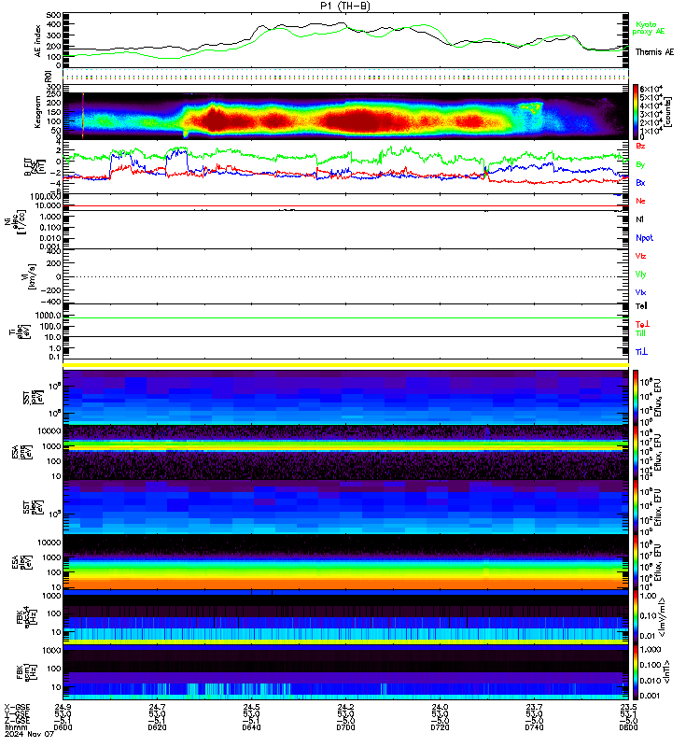
Task: Click the '0720' time tick label
Action: (440, 727)
